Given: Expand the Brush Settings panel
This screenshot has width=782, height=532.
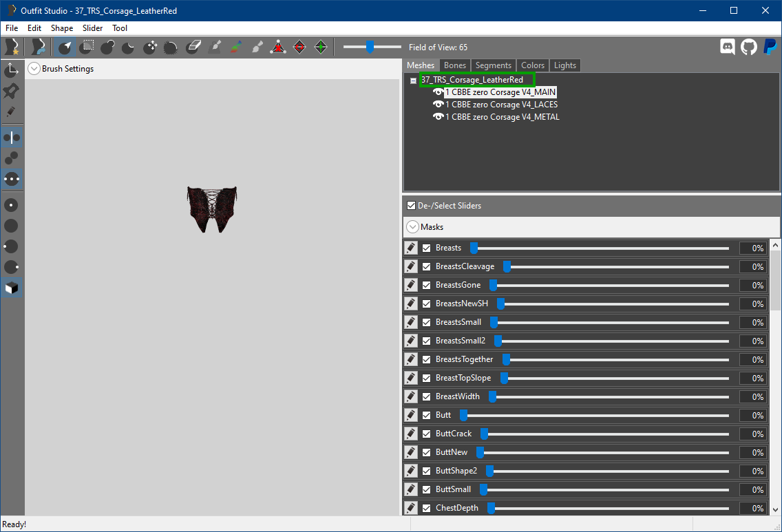Looking at the screenshot, I should tap(34, 69).
